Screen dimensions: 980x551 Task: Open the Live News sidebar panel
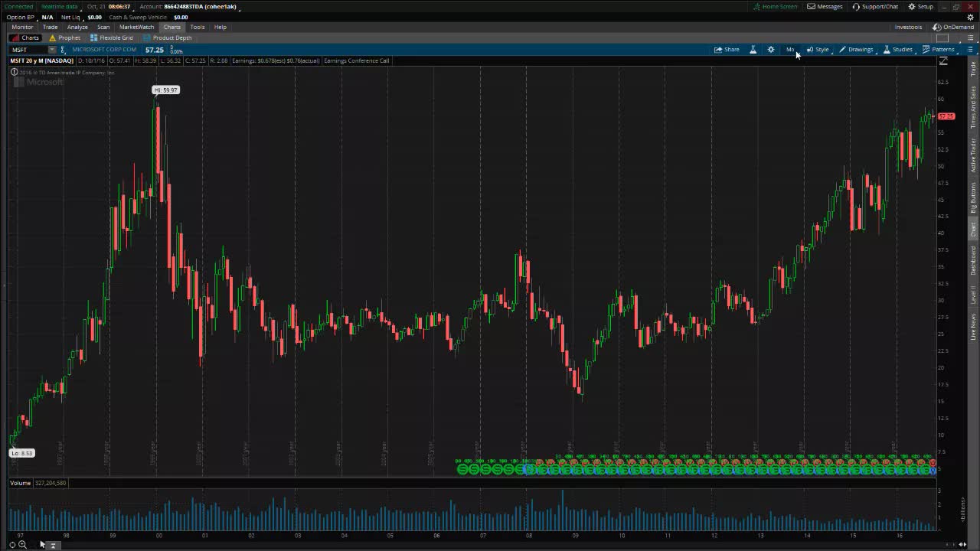pos(973,326)
